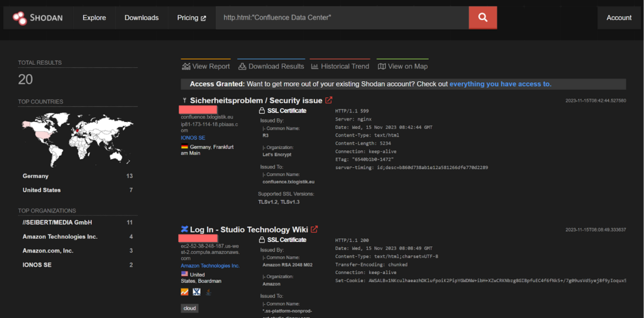Focus the Shodan search query field
The image size is (644, 318).
[341, 18]
